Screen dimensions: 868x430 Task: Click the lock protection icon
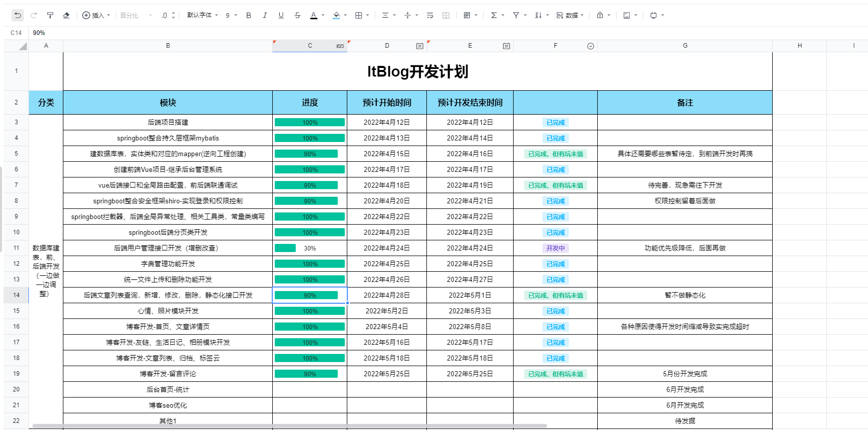click(x=600, y=15)
